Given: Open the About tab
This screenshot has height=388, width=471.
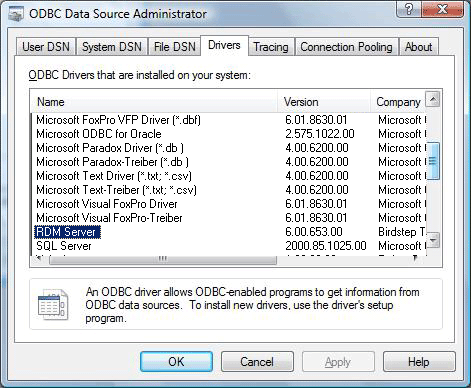Looking at the screenshot, I should [x=418, y=47].
